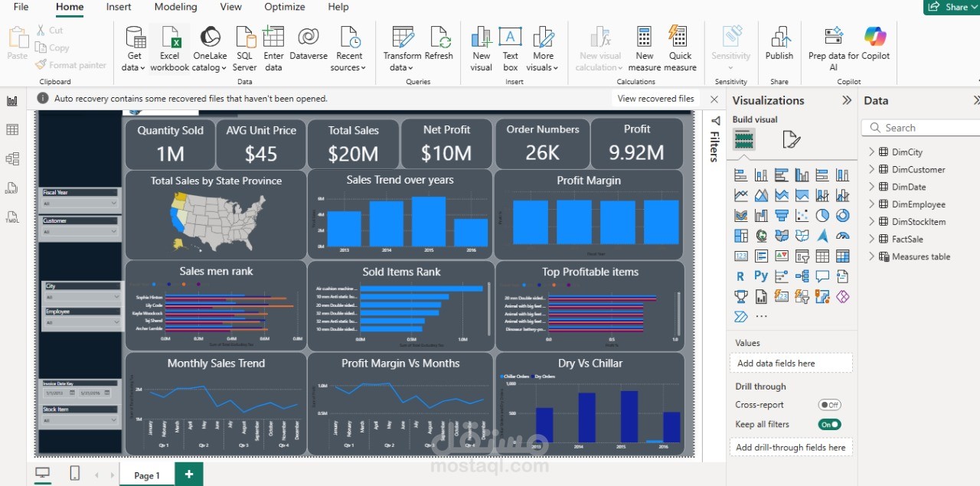Add a new page with plus button
The width and height of the screenshot is (980, 486).
(188, 474)
